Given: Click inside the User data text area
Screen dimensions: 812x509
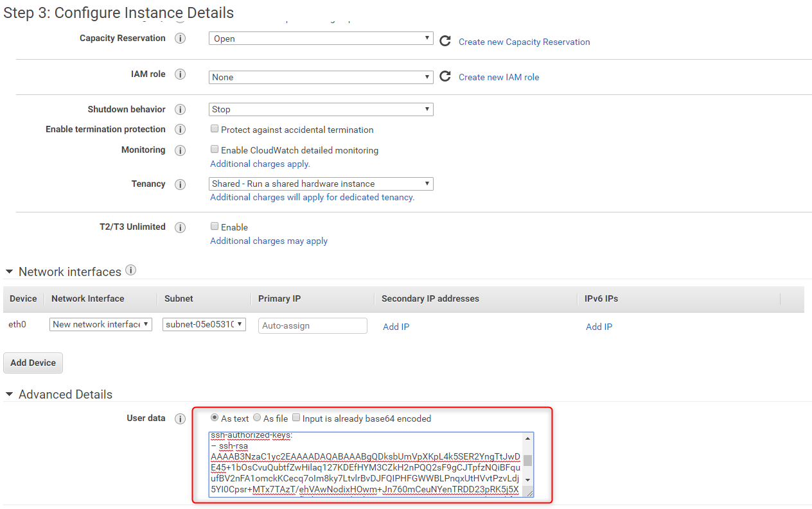Looking at the screenshot, I should 366,465.
